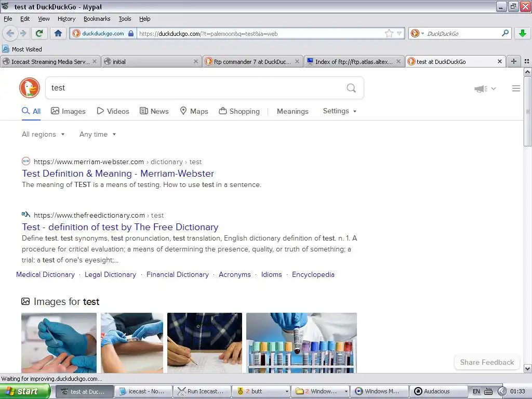Open the Help menu
Image resolution: width=532 pixels, height=399 pixels.
pyautogui.click(x=144, y=19)
